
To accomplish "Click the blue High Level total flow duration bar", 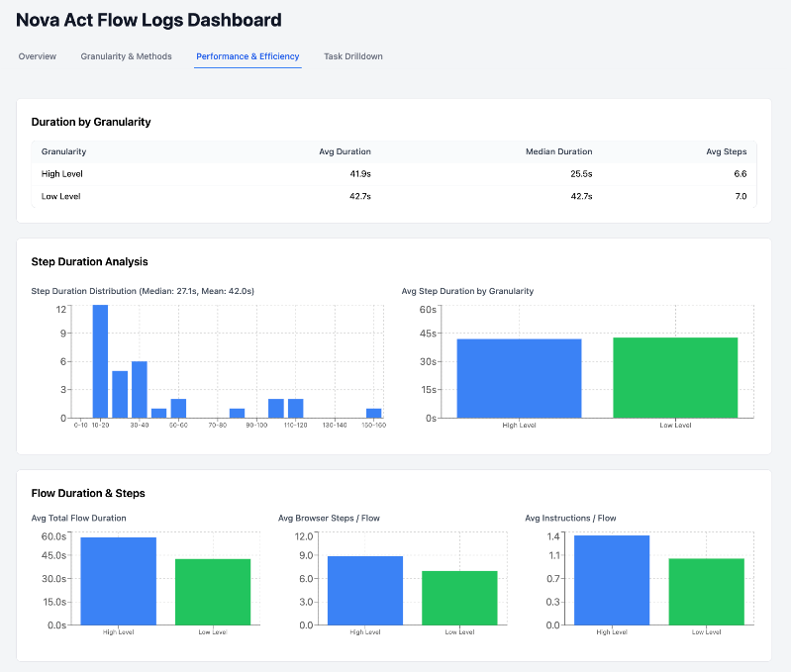I will pyautogui.click(x=119, y=581).
